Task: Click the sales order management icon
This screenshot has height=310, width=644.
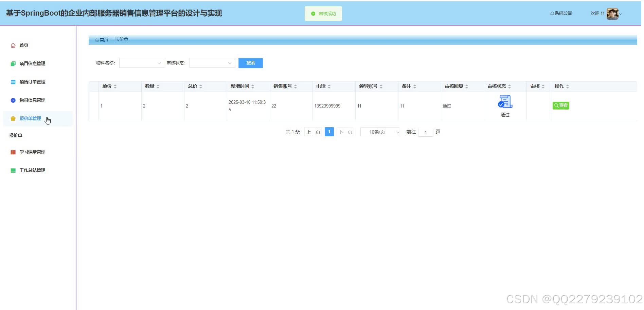Action: coord(13,82)
